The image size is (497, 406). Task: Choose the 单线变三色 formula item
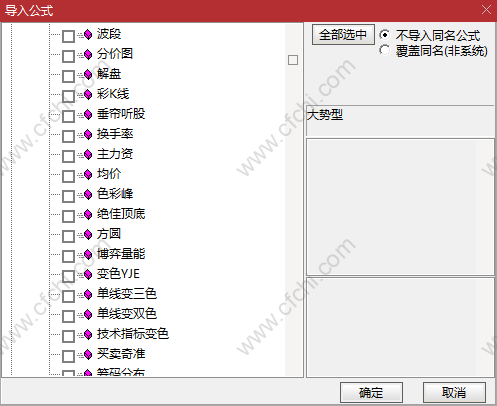(127, 294)
